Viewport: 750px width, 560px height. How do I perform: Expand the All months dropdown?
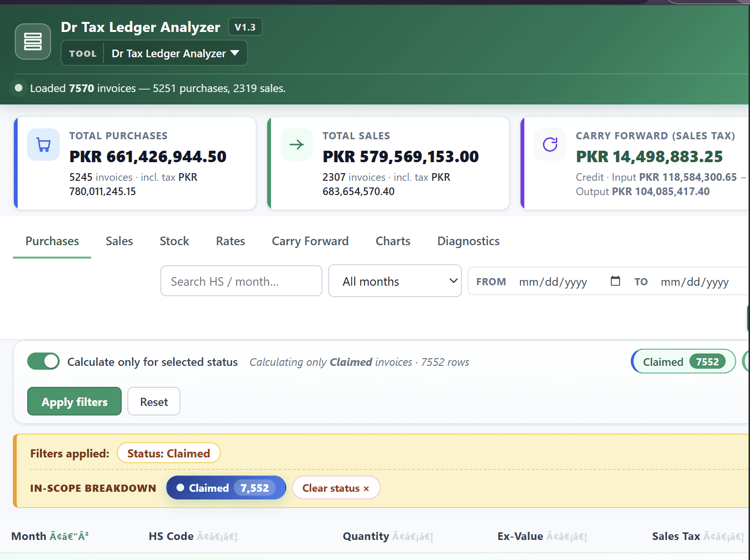[x=395, y=281]
